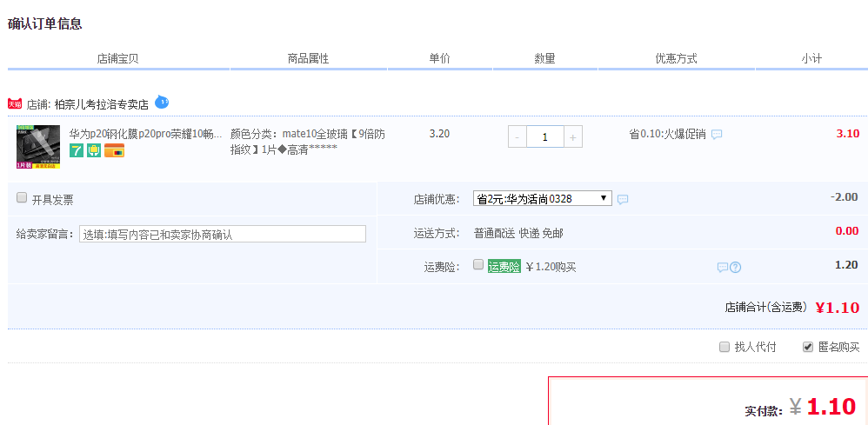868x425 pixels.
Task: Click the ￥1.20购买 text
Action: coord(551,268)
